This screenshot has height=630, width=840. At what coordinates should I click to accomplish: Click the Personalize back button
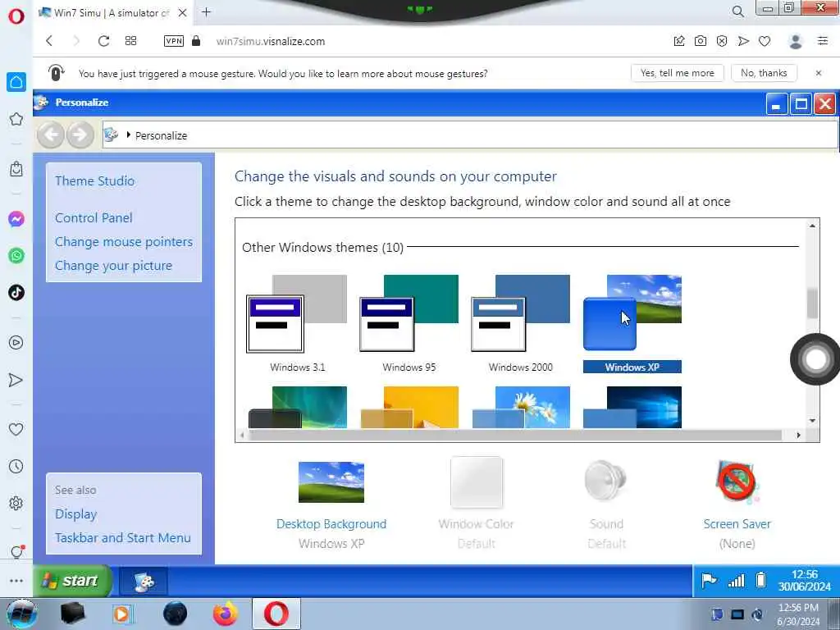coord(52,135)
